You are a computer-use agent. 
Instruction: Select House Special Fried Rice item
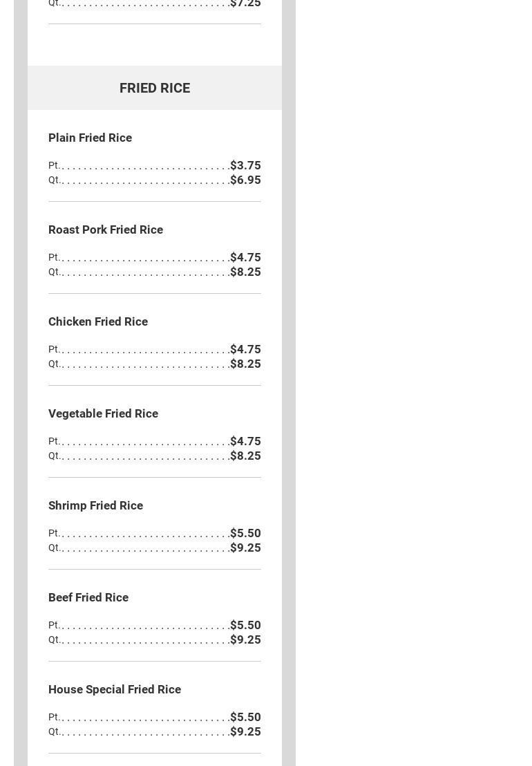click(x=115, y=689)
